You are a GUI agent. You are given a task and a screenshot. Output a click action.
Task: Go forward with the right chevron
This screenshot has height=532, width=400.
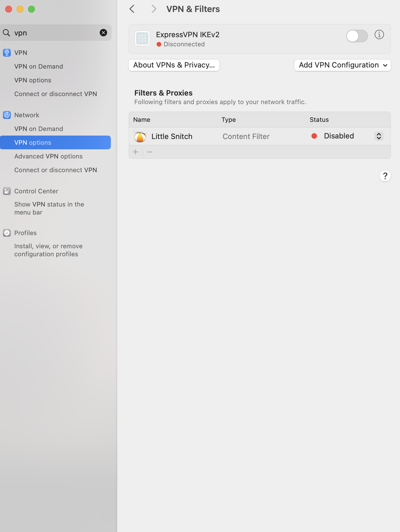tap(154, 9)
